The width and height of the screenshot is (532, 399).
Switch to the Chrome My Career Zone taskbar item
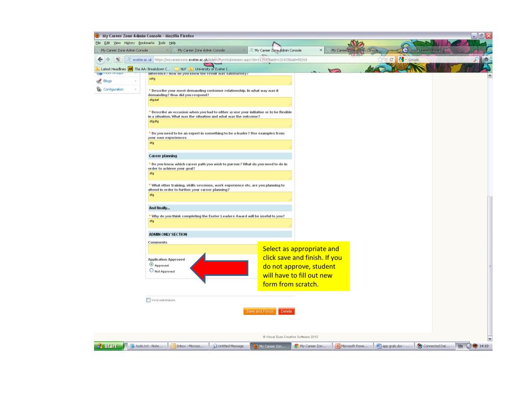[x=311, y=346]
